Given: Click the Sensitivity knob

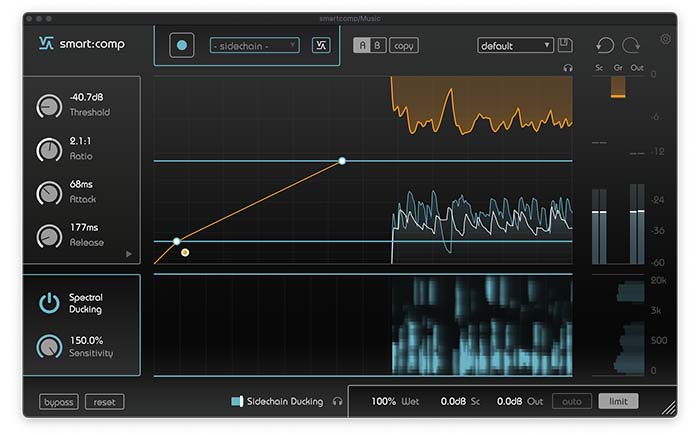Looking at the screenshot, I should point(49,346).
